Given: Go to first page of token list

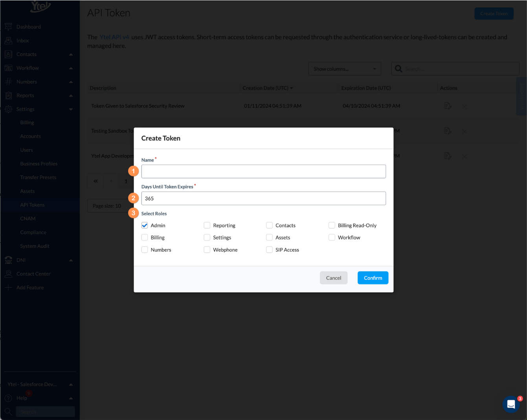Looking at the screenshot, I should pyautogui.click(x=95, y=181).
